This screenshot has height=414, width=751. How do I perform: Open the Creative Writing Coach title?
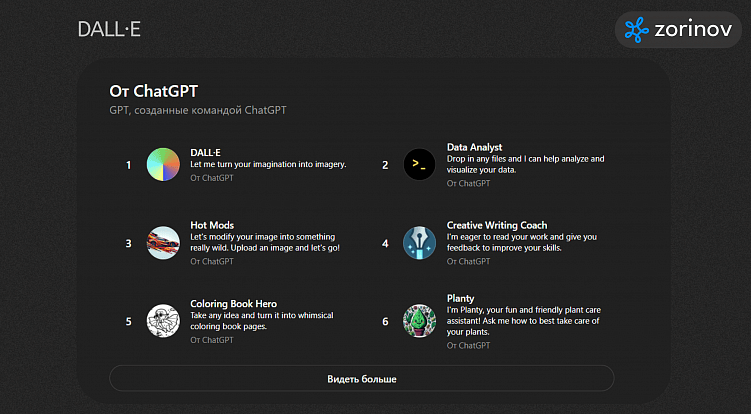coord(496,225)
